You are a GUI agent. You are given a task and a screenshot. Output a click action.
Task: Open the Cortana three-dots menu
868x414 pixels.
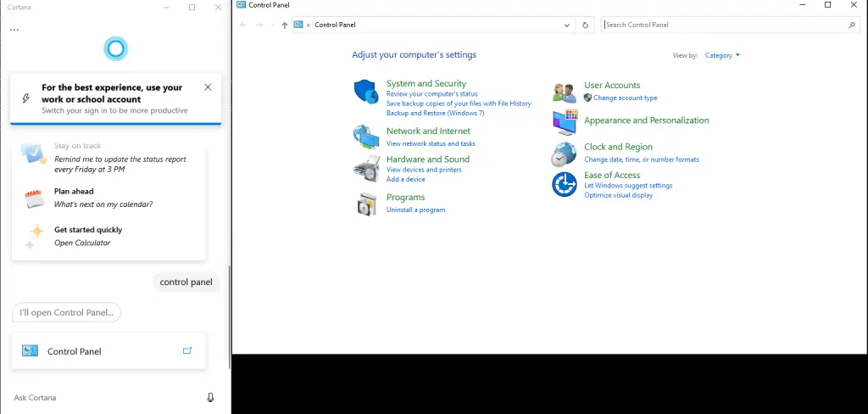tap(14, 30)
